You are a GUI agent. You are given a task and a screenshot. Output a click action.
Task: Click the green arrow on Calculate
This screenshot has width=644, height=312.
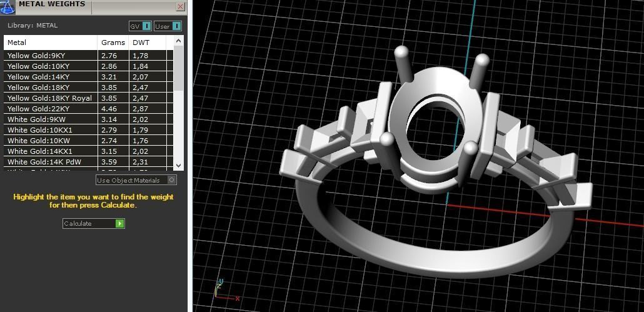pos(119,224)
